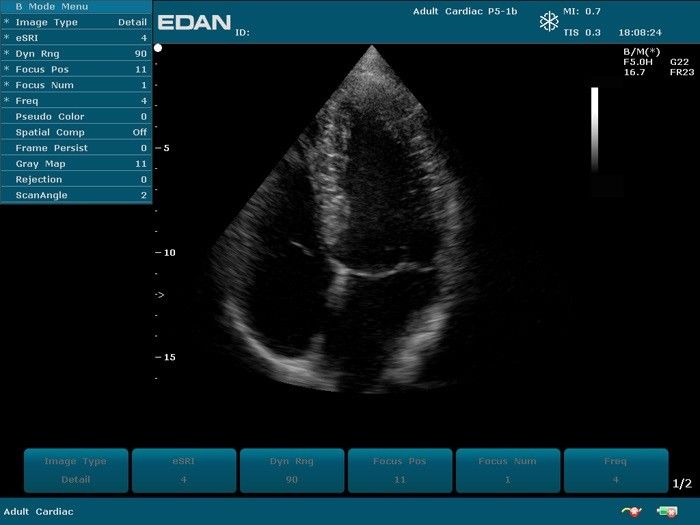This screenshot has width=700, height=525.
Task: Click the patient ID field in header
Action: (243, 32)
